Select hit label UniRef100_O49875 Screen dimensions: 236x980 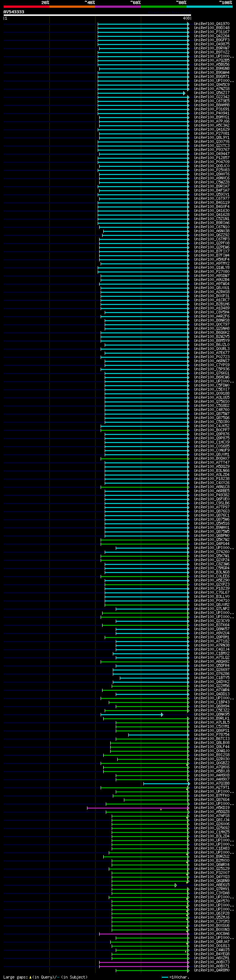212,44
